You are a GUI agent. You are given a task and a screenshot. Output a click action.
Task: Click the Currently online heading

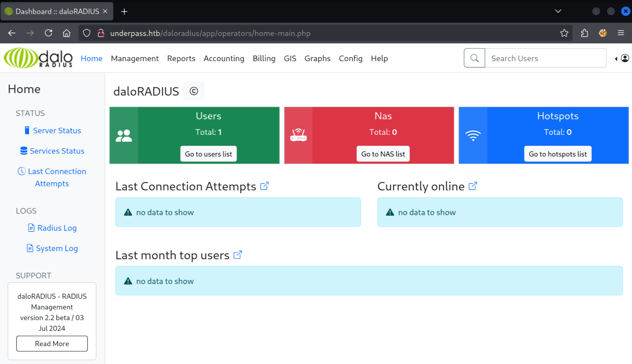[x=421, y=186]
